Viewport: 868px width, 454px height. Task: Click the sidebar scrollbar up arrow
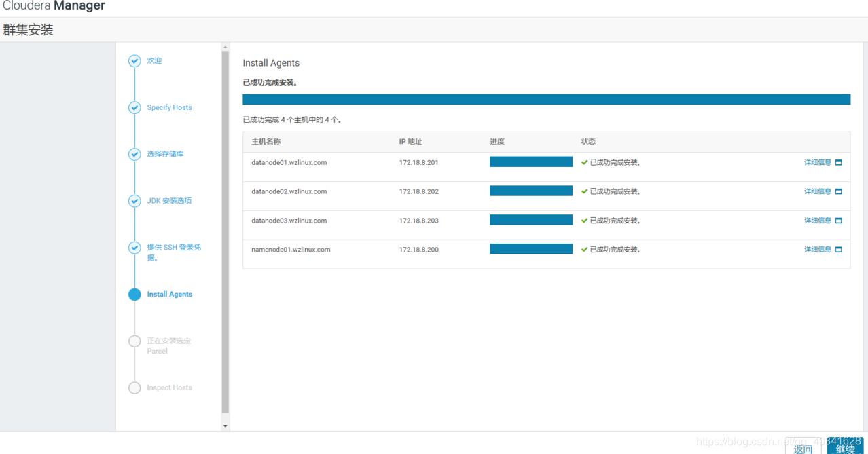[225, 48]
